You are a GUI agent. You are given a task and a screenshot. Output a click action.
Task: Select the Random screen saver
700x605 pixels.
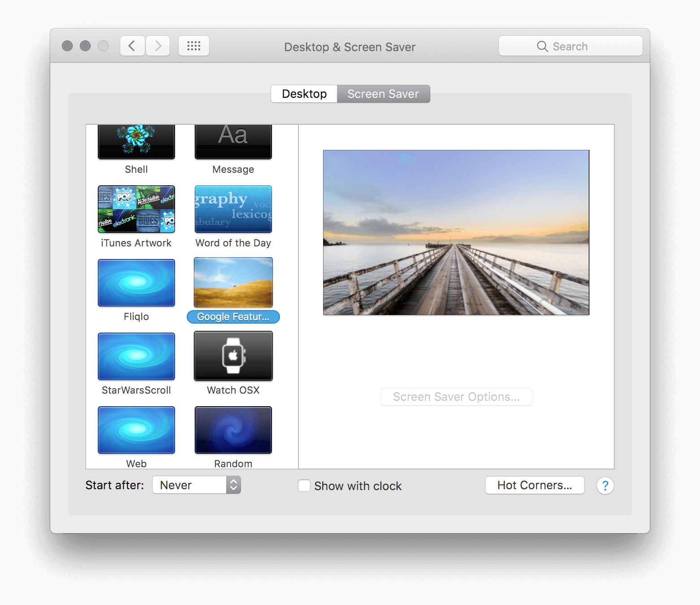coord(233,430)
